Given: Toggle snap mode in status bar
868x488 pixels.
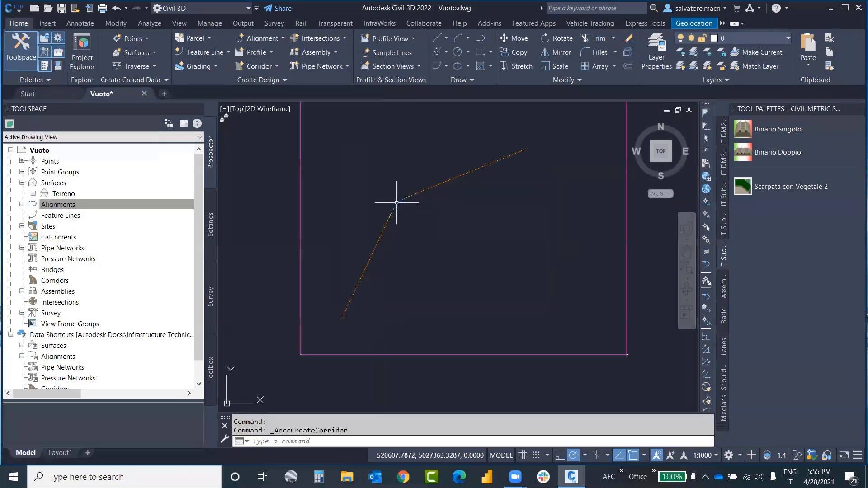Looking at the screenshot, I should click(536, 455).
